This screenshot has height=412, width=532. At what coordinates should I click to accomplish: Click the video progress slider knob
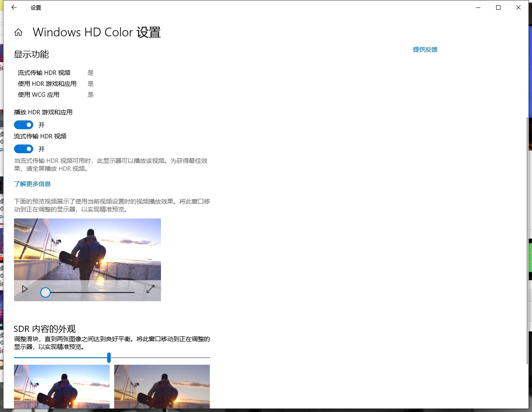click(x=45, y=292)
